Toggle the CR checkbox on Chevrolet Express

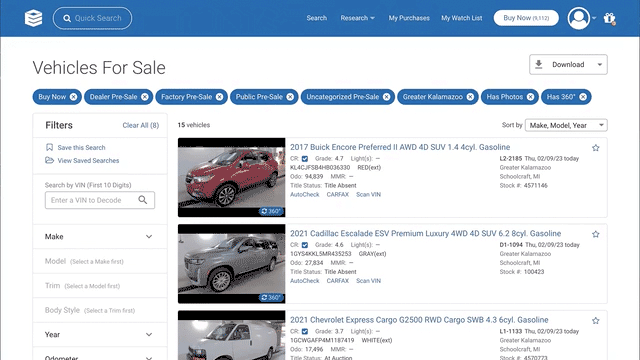click(x=305, y=332)
